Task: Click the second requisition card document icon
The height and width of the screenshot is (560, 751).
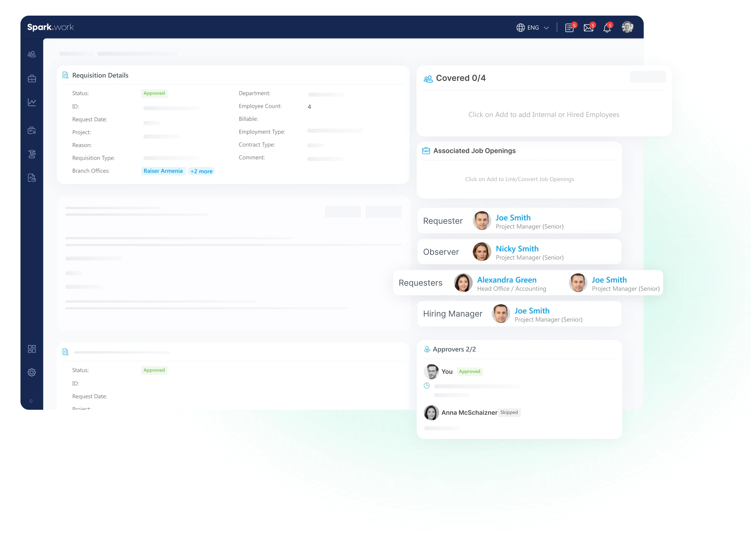Action: [x=65, y=352]
